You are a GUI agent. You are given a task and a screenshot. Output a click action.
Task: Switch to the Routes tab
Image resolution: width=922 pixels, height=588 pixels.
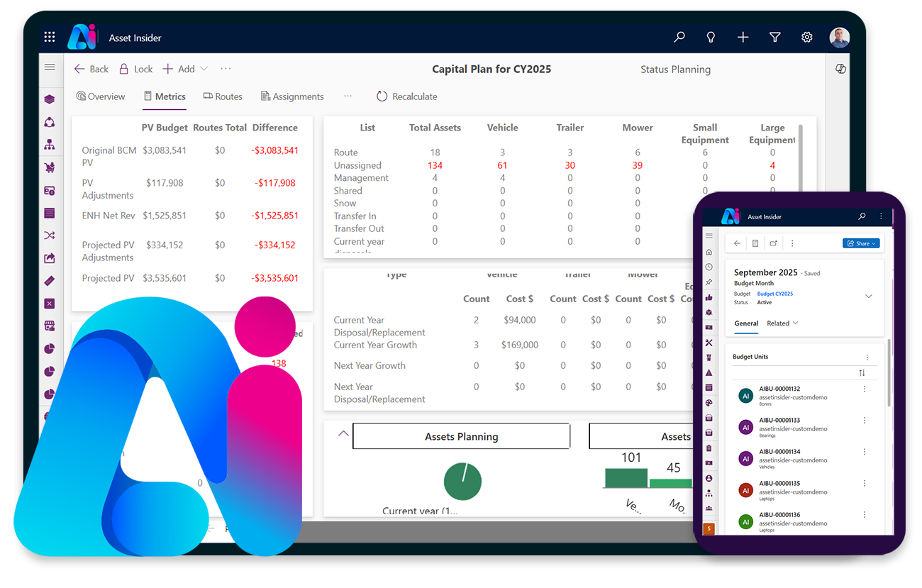tap(223, 96)
